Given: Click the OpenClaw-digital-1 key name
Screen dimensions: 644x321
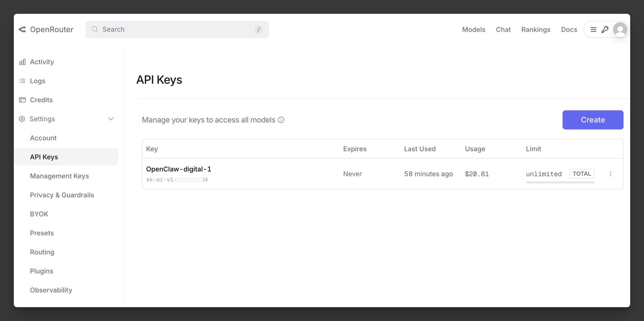Looking at the screenshot, I should click(178, 169).
